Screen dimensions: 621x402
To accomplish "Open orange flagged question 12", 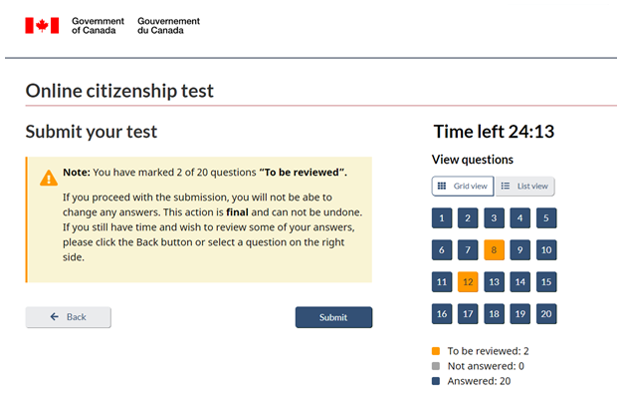I will [x=467, y=282].
